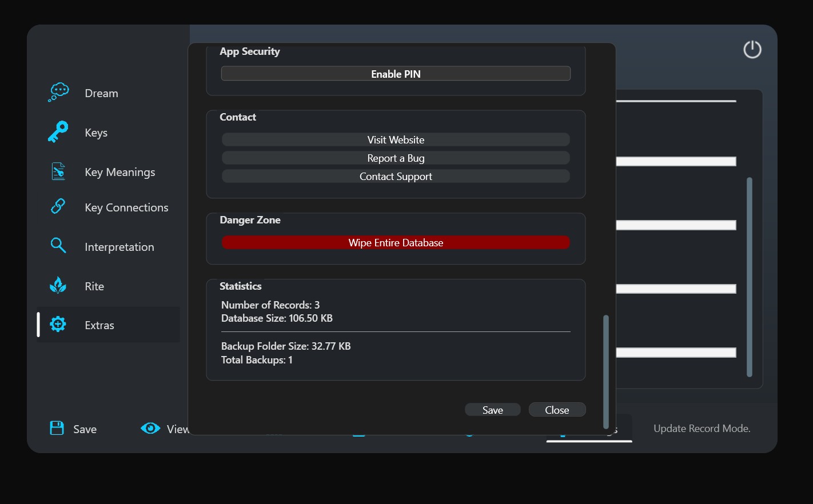Close the settings dialog
This screenshot has height=504, width=813.
(557, 410)
